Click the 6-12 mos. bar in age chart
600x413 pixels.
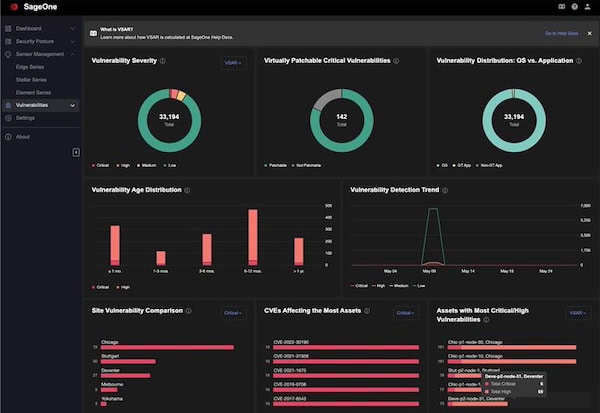point(253,237)
